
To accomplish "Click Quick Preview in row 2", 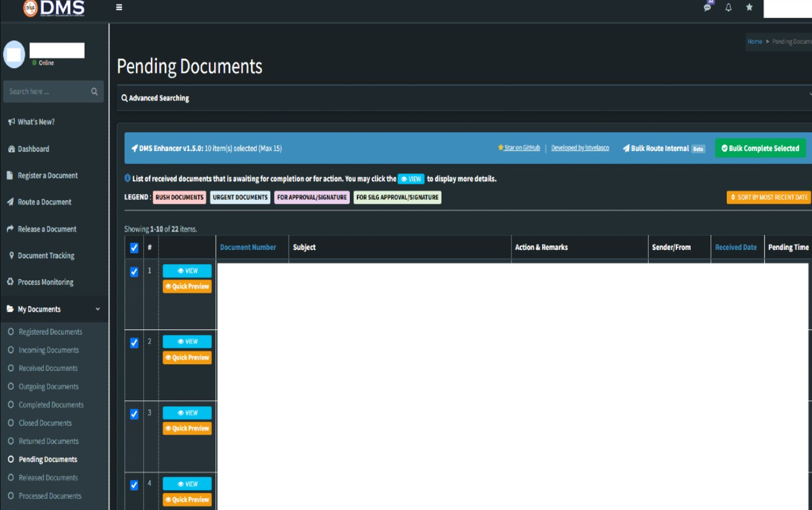I will 187,358.
